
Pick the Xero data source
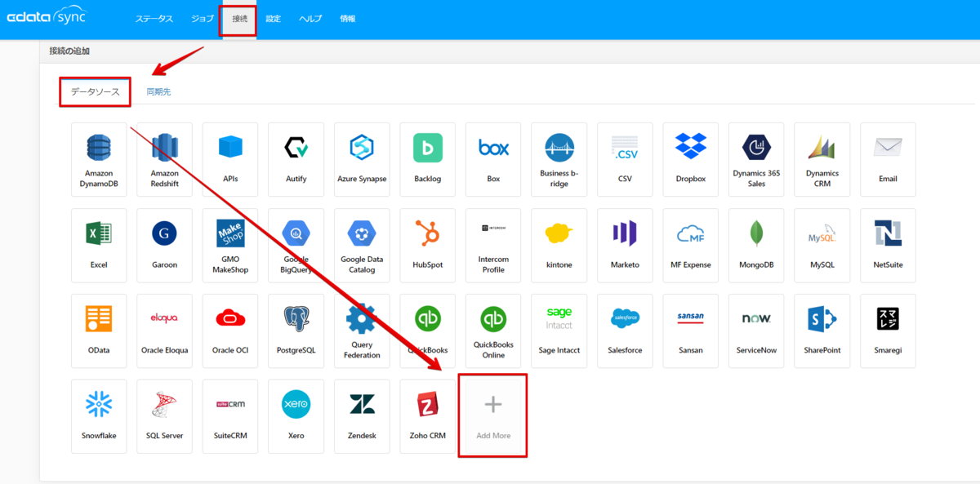pos(296,416)
